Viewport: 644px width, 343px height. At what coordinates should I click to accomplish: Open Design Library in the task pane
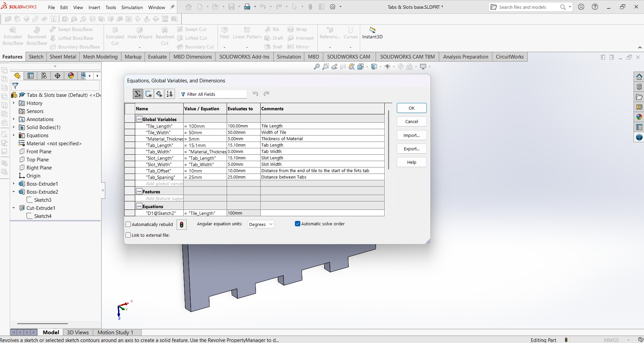(639, 87)
